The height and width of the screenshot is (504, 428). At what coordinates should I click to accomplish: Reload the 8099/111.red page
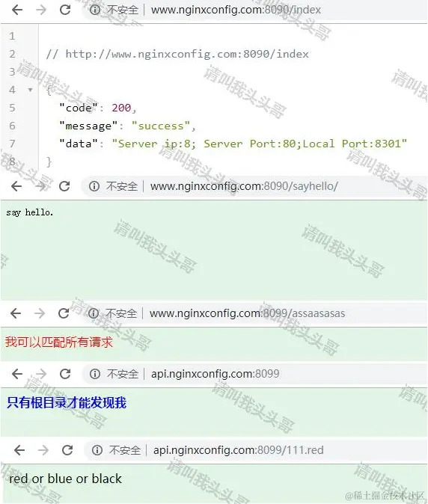tap(67, 450)
